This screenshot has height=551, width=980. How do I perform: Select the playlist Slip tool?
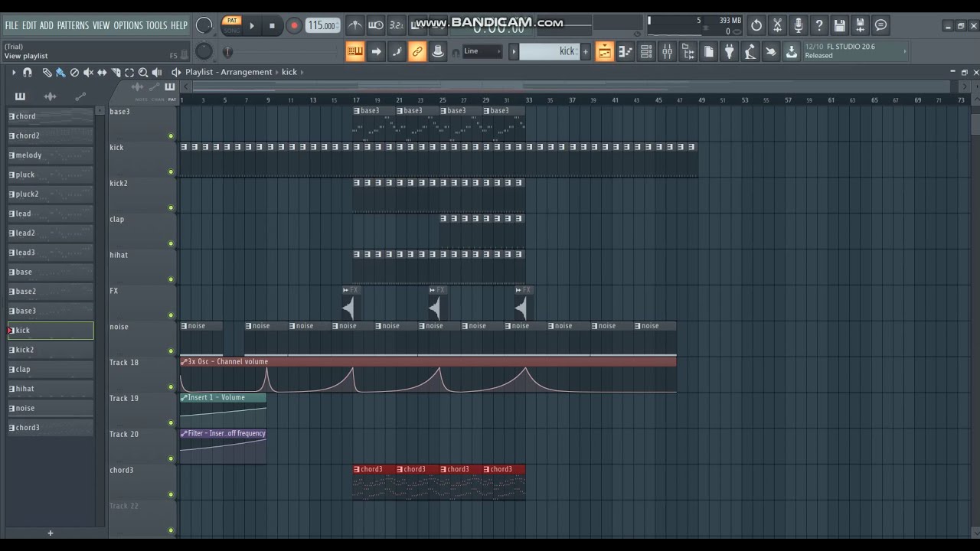tap(102, 72)
